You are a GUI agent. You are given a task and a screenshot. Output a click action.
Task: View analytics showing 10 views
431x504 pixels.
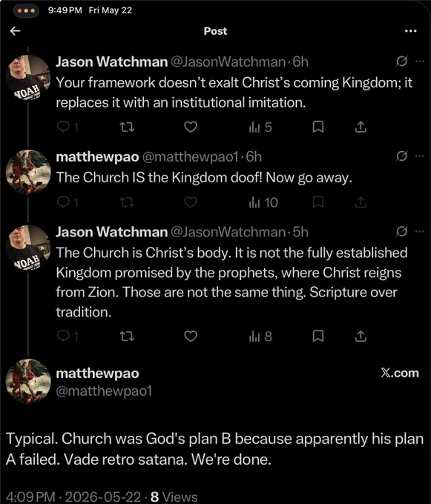263,202
